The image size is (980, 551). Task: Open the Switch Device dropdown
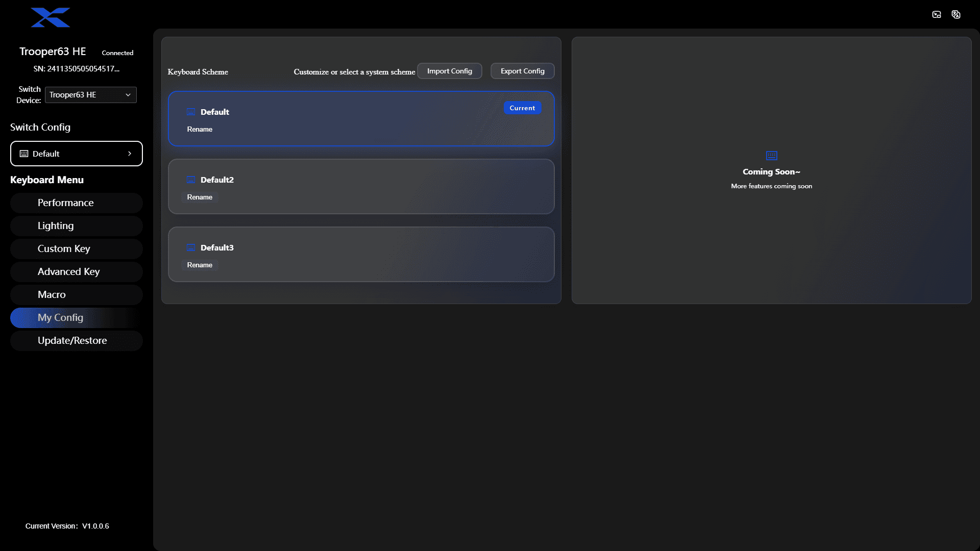point(91,95)
